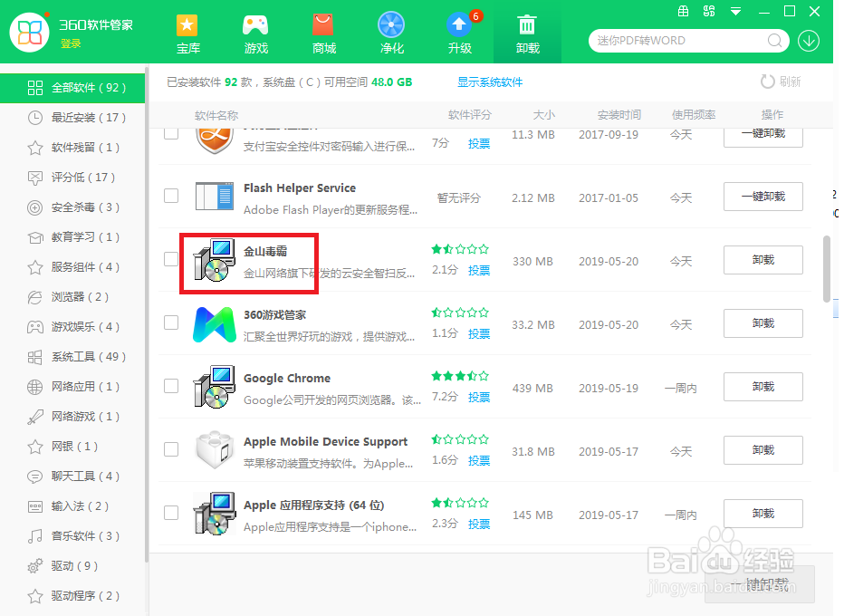Click 投票 for Apple 应用程序支持 (64 位)
Image resolution: width=844 pixels, height=616 pixels.
click(x=479, y=524)
